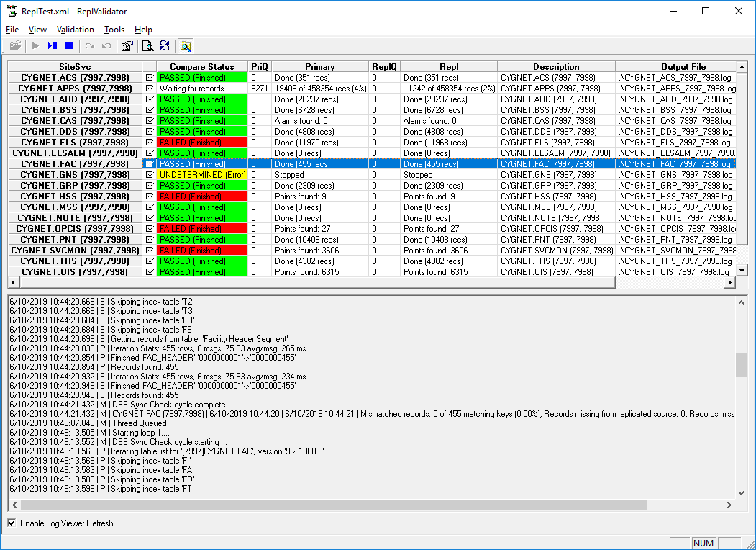Toggle checkbox for CYGNET.UIS row
Image resolution: width=756 pixels, height=550 pixels.
(x=150, y=271)
